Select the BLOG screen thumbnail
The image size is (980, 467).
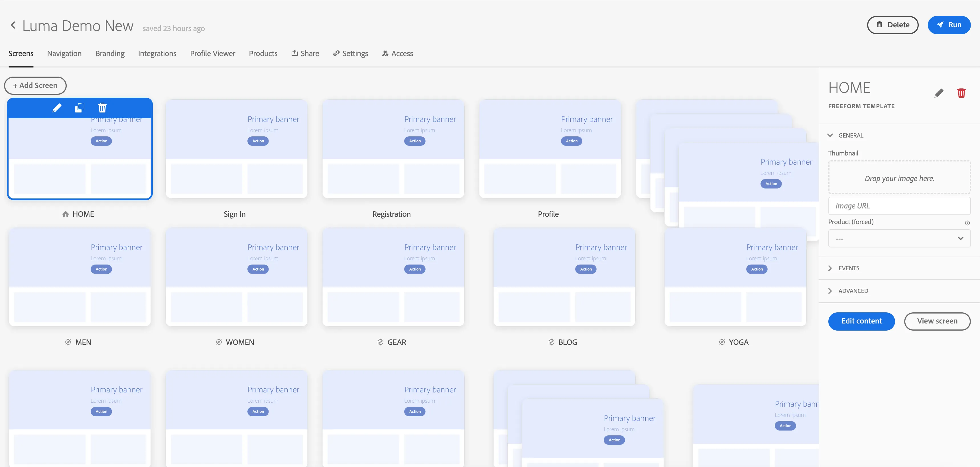pos(564,276)
